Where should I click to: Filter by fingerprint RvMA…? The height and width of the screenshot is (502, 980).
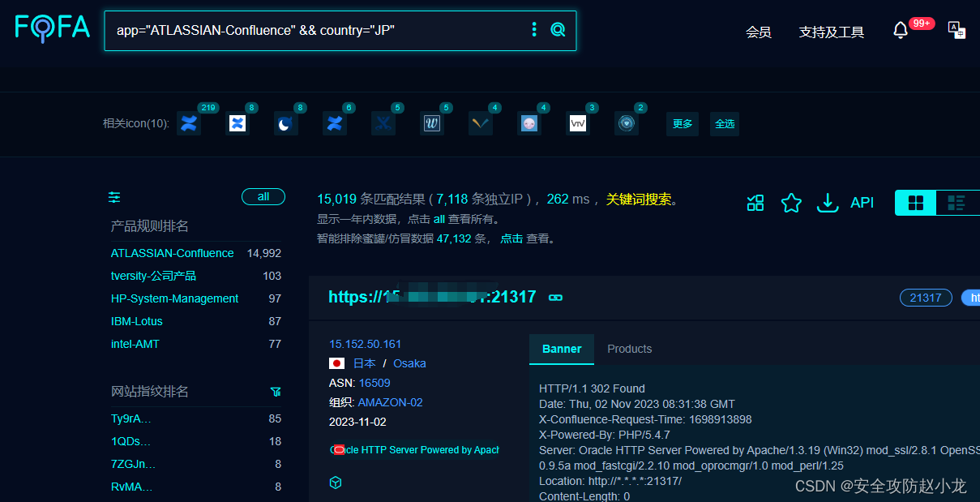click(x=131, y=487)
